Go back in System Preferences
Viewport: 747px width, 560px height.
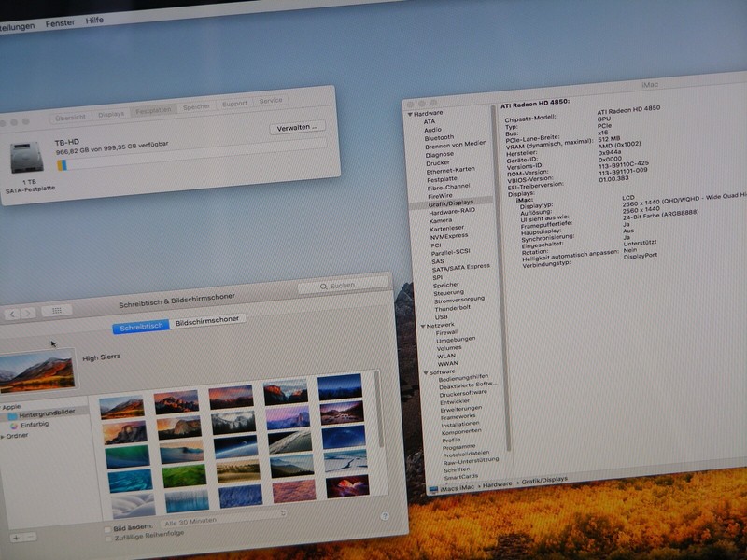pyautogui.click(x=12, y=314)
